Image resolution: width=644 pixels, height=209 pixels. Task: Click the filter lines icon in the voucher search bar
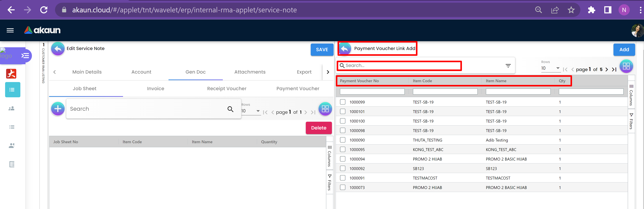pos(508,66)
